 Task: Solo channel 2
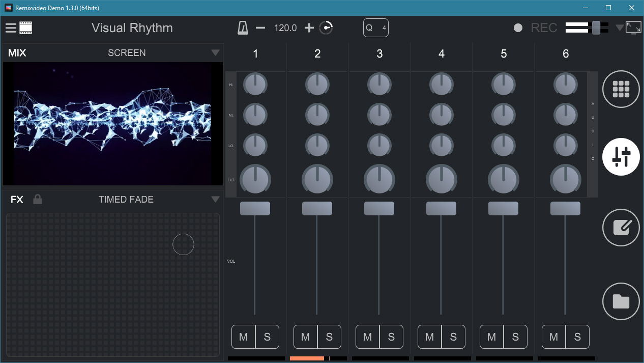coord(329,337)
